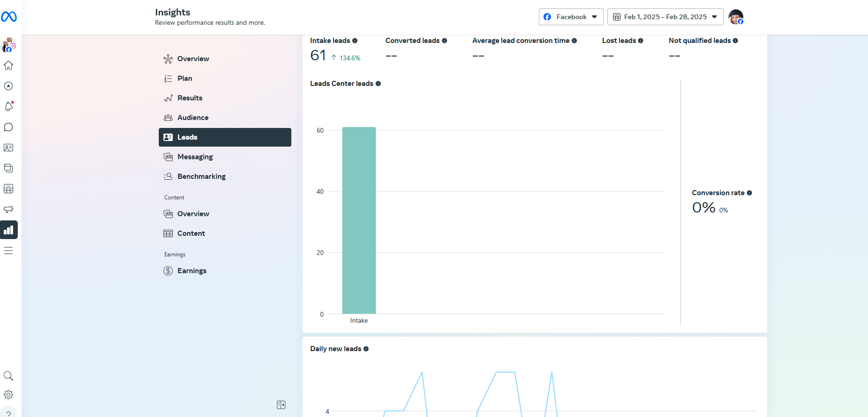Click the teal Intake bar in chart
The width and height of the screenshot is (868, 417).
click(x=359, y=220)
